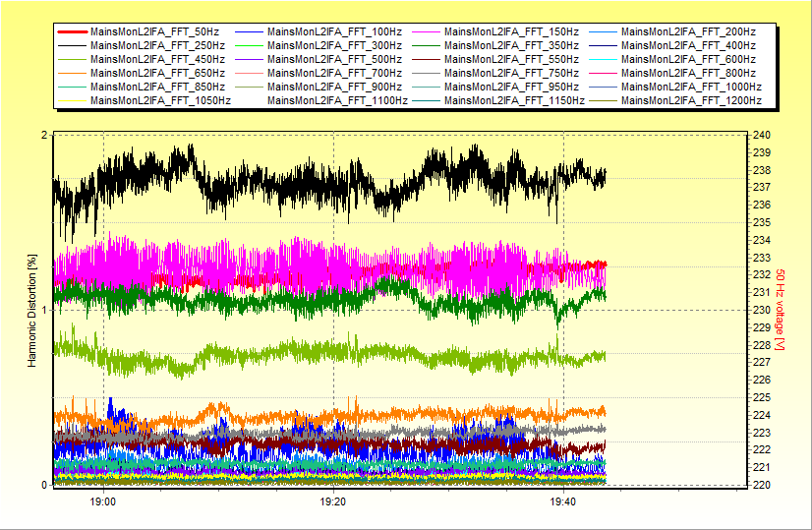Screen dimensions: 812x530
Task: Pick the MainsMonL2IFA_FFT_450Hz legend entry
Action: 157,60
